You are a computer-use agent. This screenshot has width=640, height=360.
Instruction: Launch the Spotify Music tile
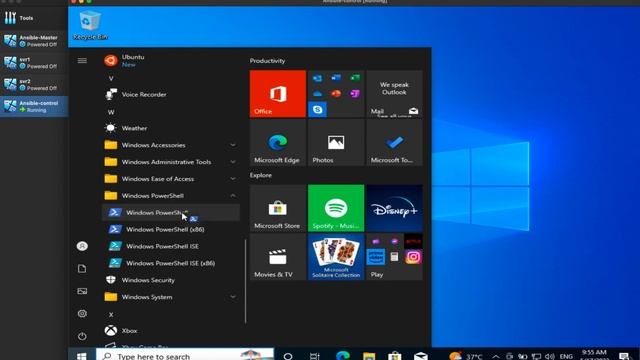[x=336, y=208]
